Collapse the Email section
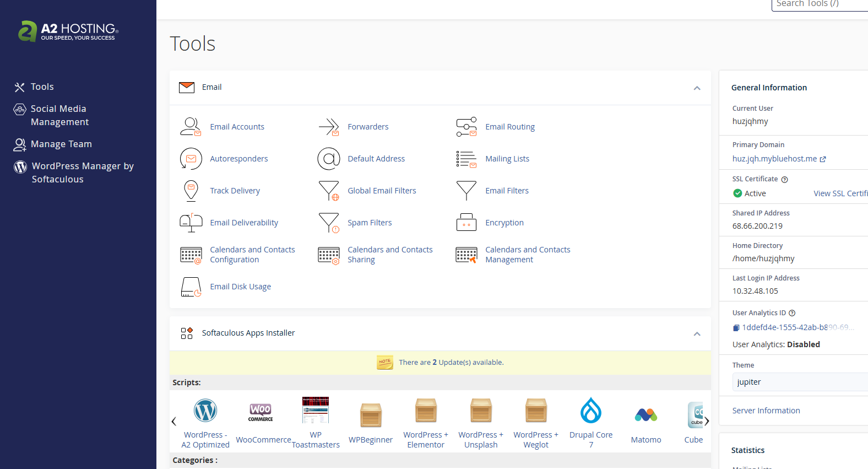Image resolution: width=868 pixels, height=469 pixels. click(x=697, y=88)
